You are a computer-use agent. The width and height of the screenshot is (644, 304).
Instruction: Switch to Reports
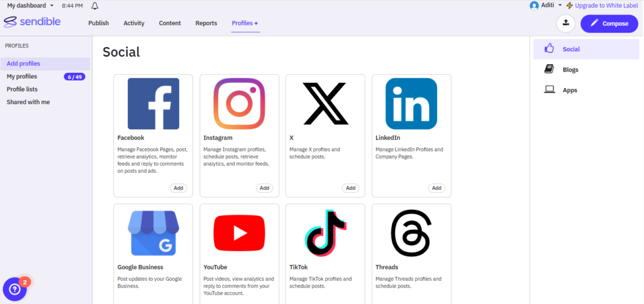pyautogui.click(x=206, y=23)
